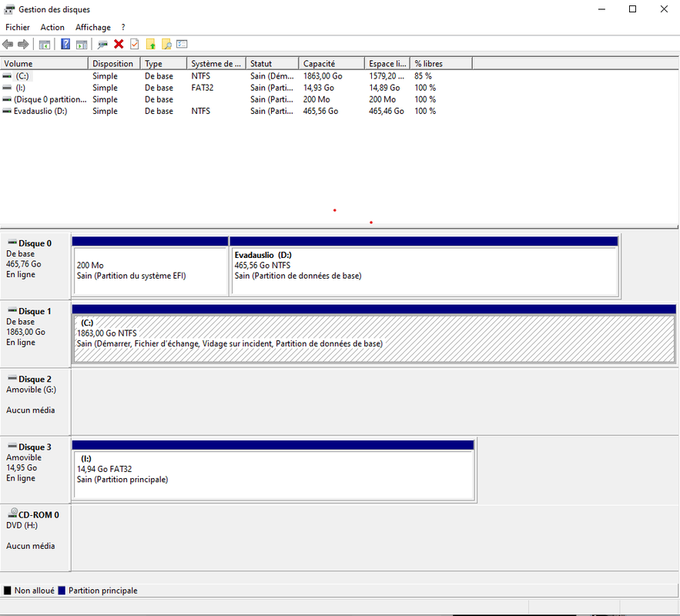Click the CD-ROM 0 disc icon
The width and height of the screenshot is (680, 616).
tap(13, 514)
